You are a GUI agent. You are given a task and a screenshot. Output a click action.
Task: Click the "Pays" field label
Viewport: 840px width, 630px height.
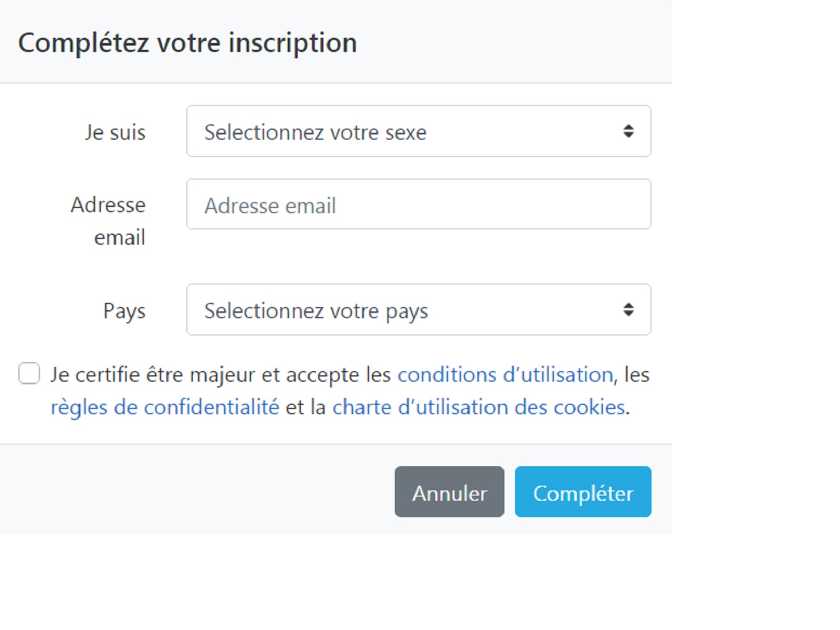(x=124, y=311)
